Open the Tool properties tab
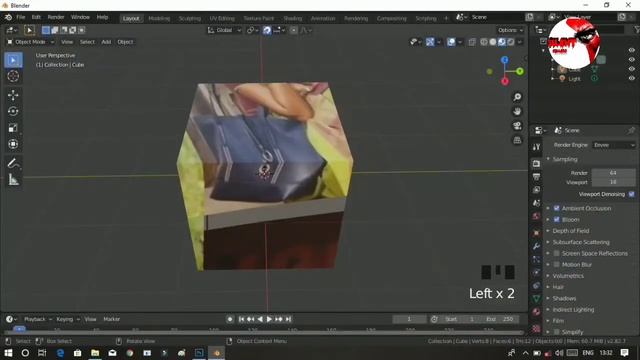Screen dimensions: 640x360 pos(536,147)
